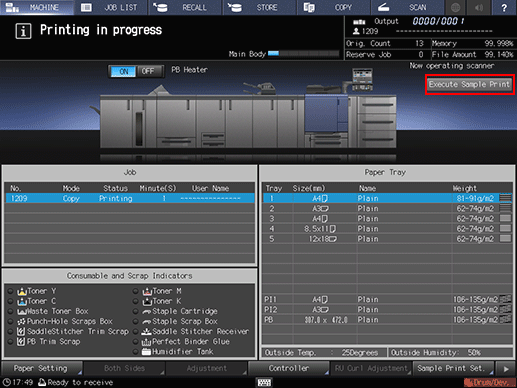The height and width of the screenshot is (388, 517).
Task: Open the JOB LIST tab
Action: point(111,7)
